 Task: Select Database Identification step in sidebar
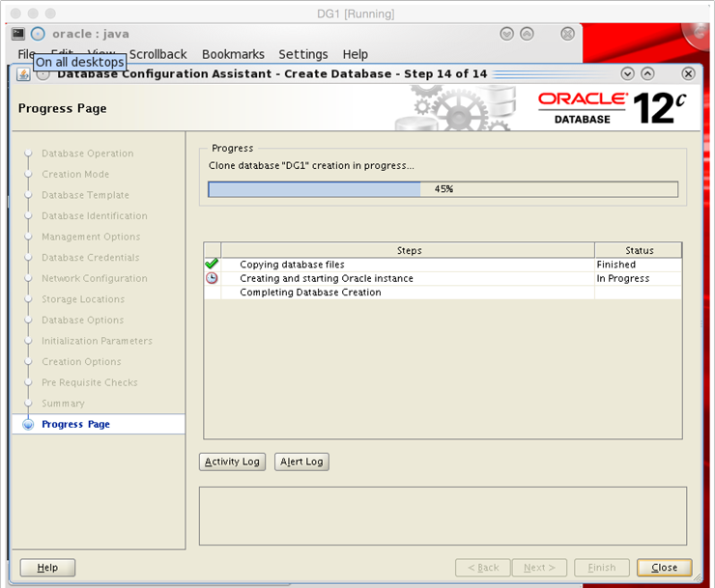coord(95,216)
